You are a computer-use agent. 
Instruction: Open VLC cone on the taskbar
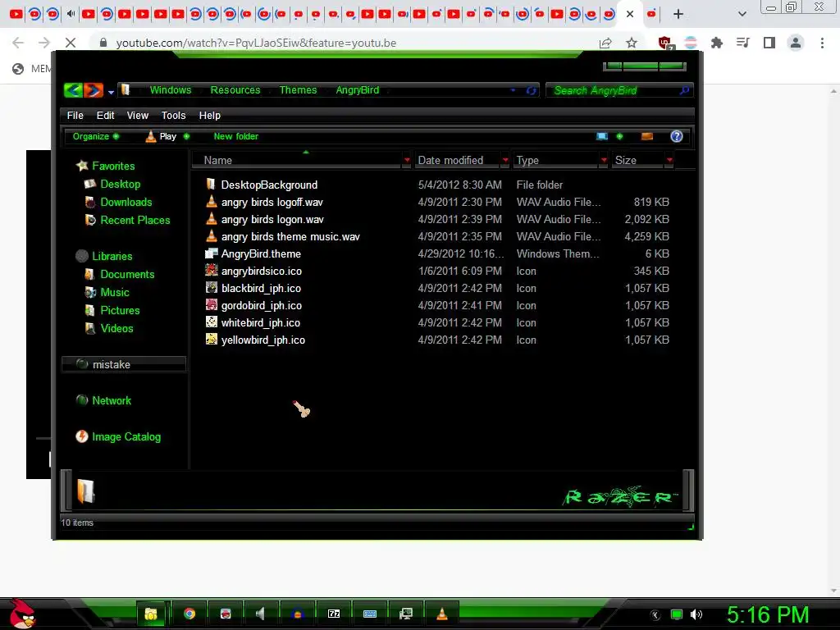pos(442,614)
